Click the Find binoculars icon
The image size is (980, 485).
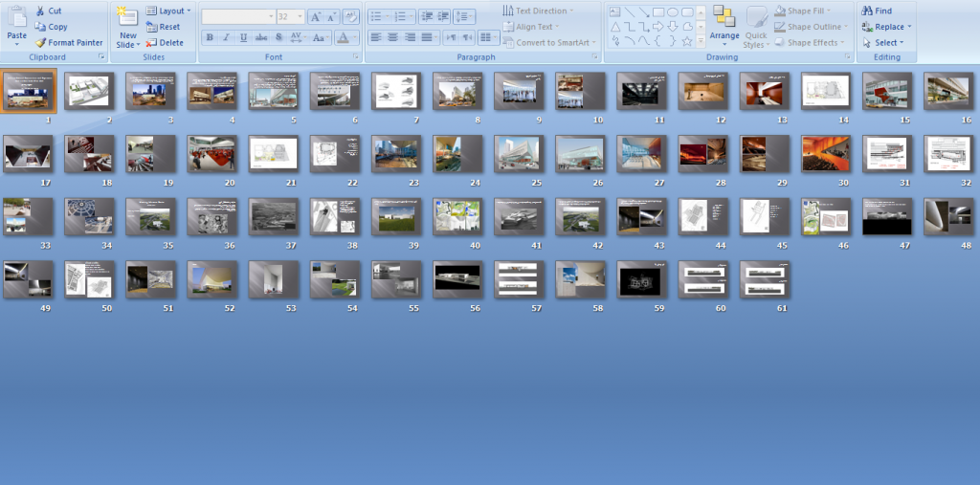867,11
